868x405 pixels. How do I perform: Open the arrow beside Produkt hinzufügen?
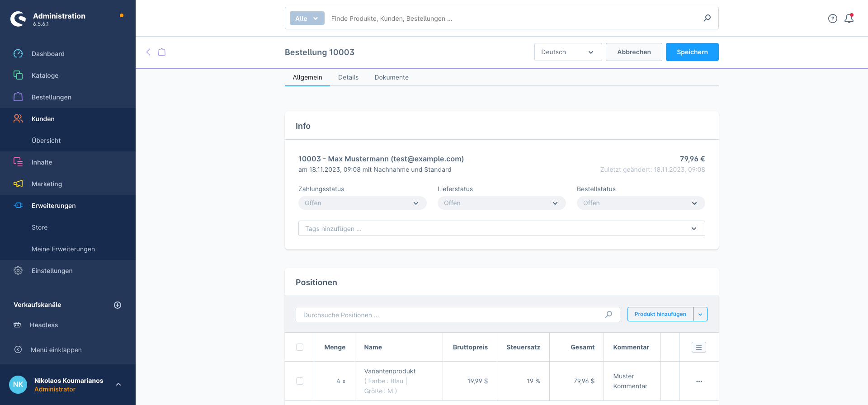700,314
